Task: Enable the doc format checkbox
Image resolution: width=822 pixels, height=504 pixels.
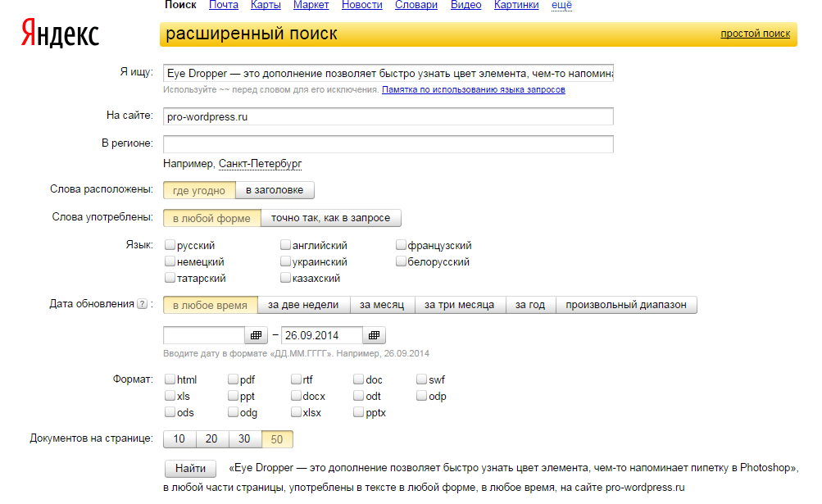Action: 359,379
